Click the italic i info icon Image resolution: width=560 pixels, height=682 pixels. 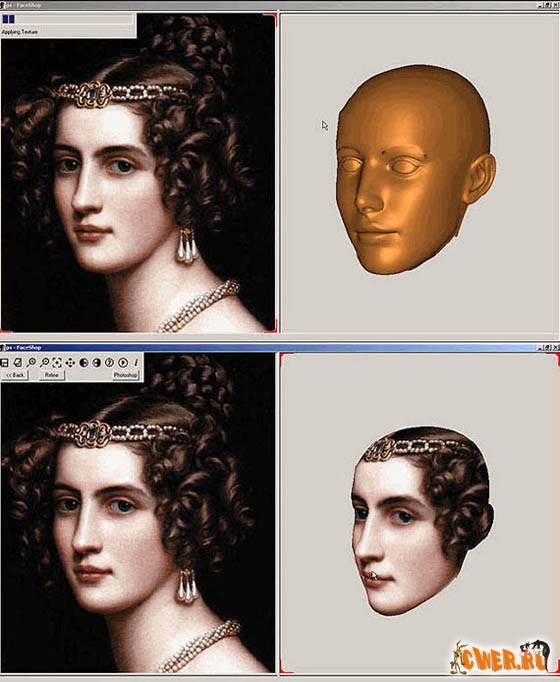point(136,362)
